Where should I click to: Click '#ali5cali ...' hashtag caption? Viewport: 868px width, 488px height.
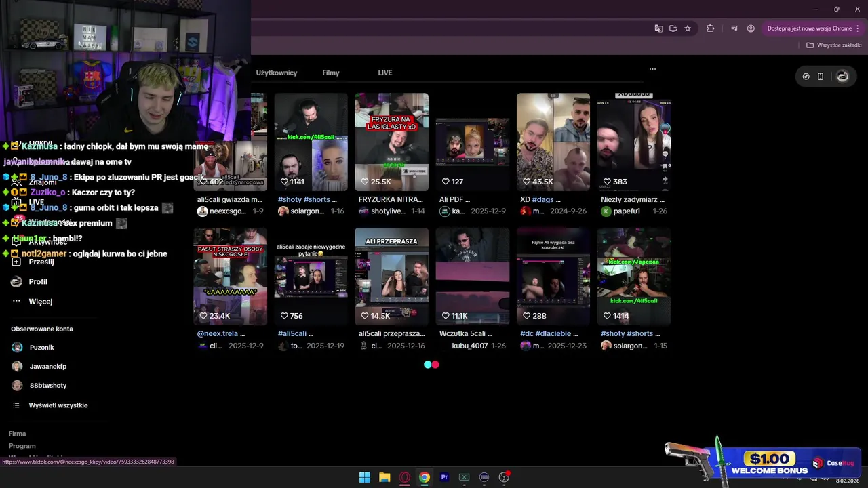tap(296, 333)
